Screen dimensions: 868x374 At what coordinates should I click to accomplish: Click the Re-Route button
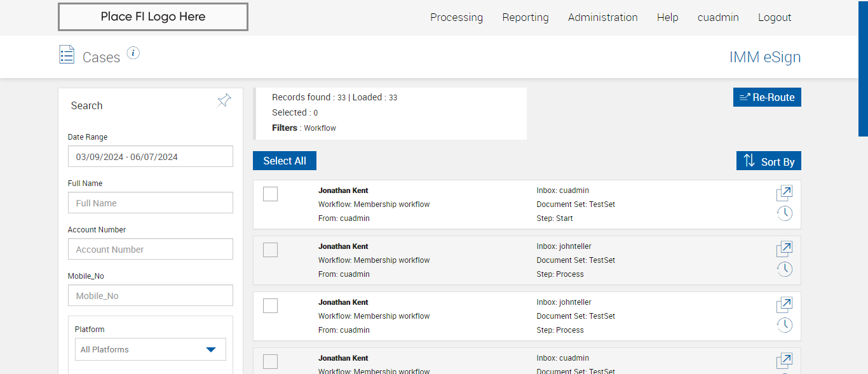(766, 97)
